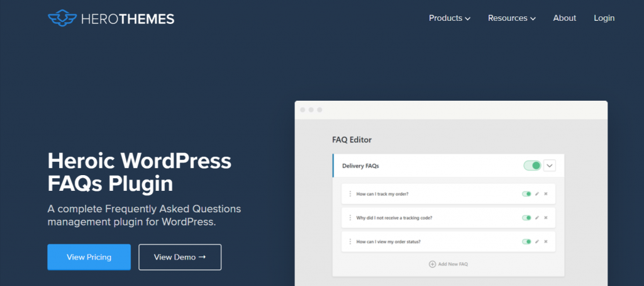Click the Products chevron arrow
644x286 pixels.
coord(468,19)
